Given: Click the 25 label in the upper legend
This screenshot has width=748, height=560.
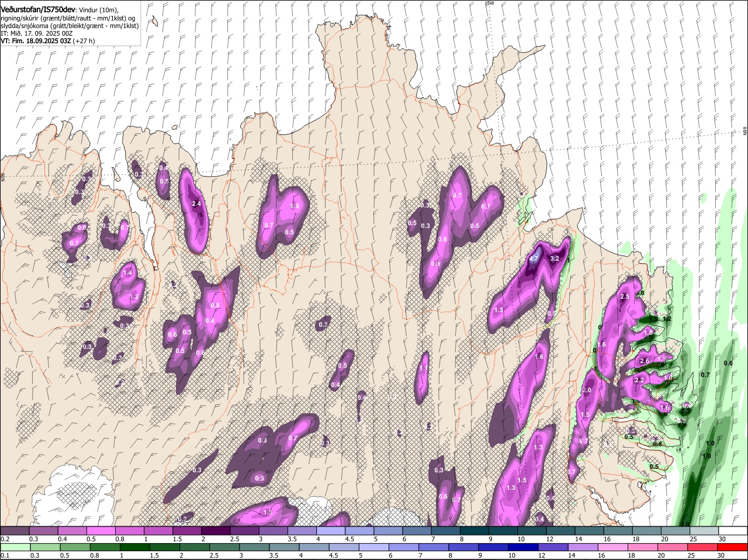Looking at the screenshot, I should (692, 539).
